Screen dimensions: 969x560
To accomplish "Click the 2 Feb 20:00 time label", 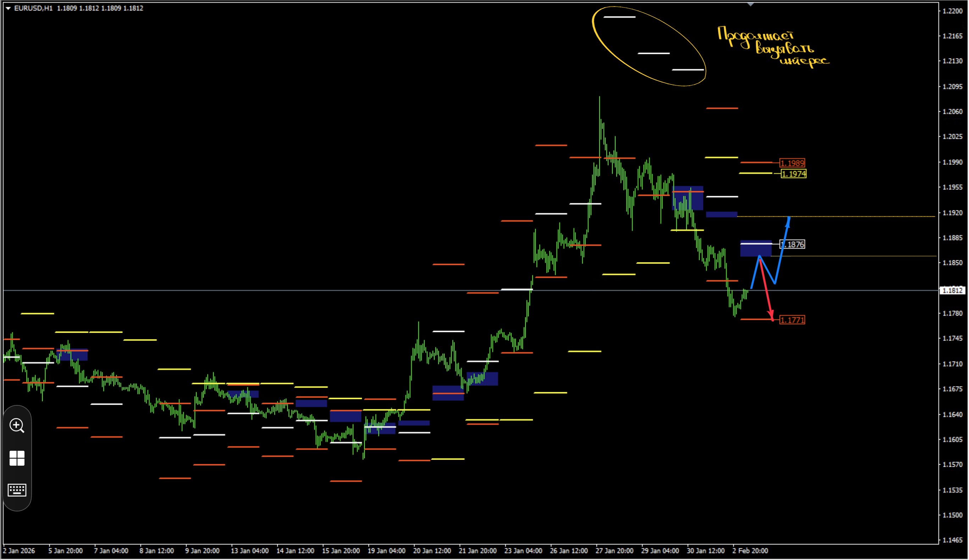I will (x=751, y=551).
